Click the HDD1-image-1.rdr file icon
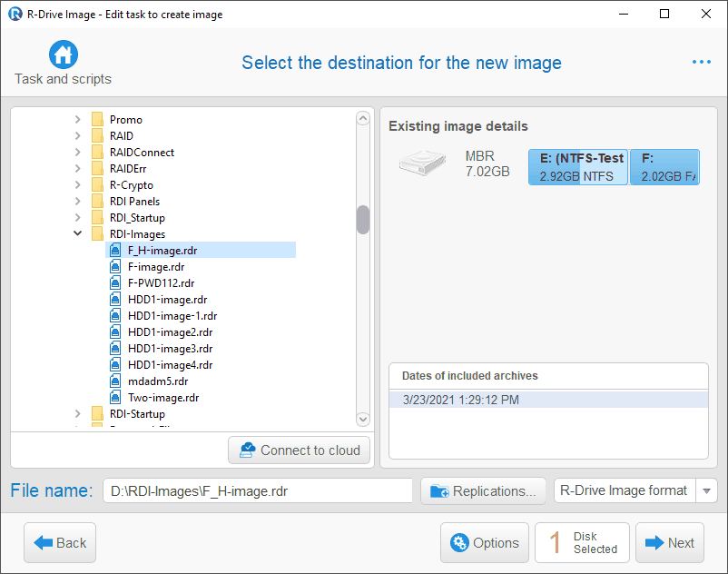 (x=115, y=316)
